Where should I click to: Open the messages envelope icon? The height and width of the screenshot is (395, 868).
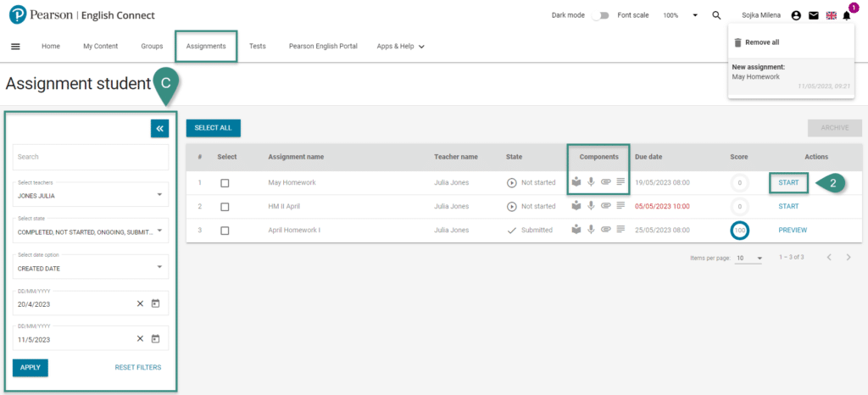[x=813, y=15]
